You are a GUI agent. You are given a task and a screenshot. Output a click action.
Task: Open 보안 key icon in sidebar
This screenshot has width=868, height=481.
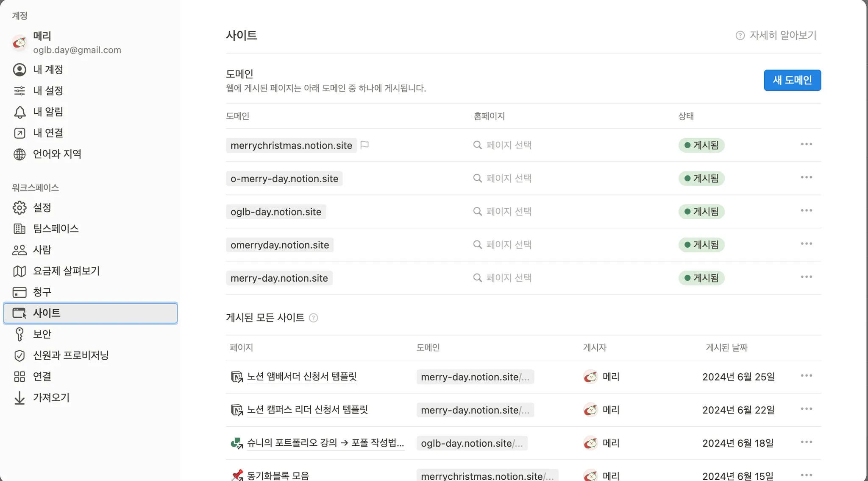coord(19,334)
